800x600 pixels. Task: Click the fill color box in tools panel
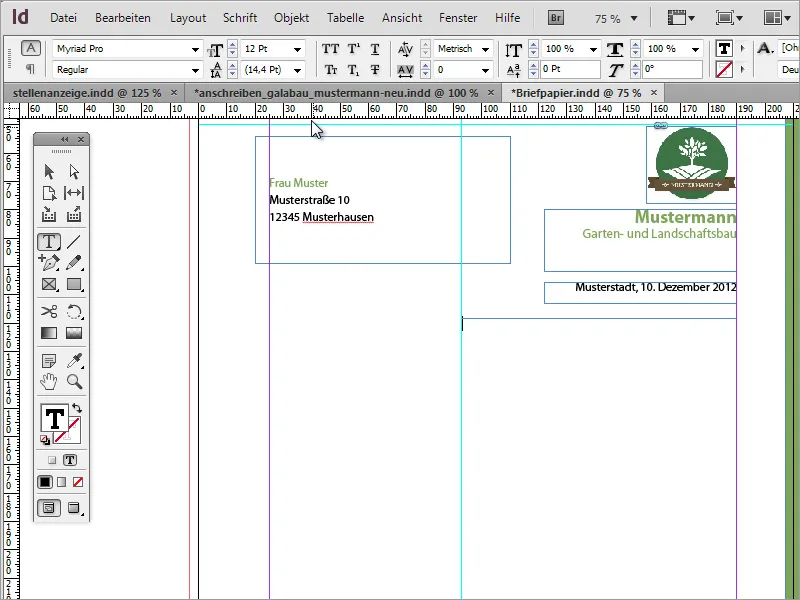click(54, 418)
